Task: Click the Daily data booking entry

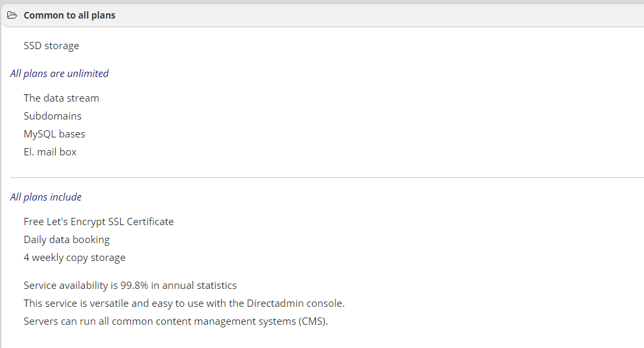Action: (67, 240)
